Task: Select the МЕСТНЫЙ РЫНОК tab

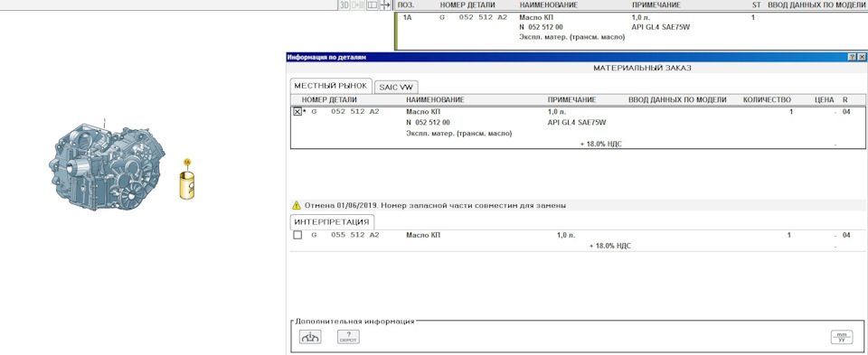Action: point(331,86)
